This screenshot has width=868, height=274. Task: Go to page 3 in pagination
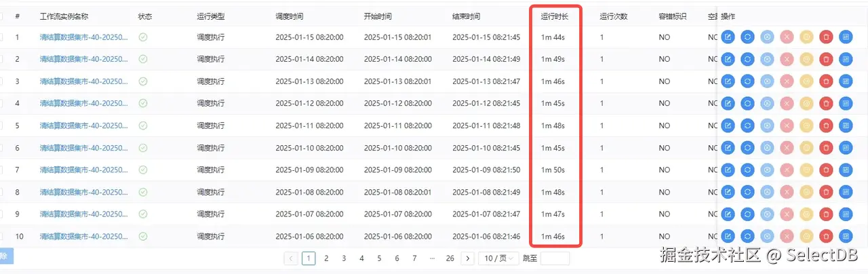point(344,258)
